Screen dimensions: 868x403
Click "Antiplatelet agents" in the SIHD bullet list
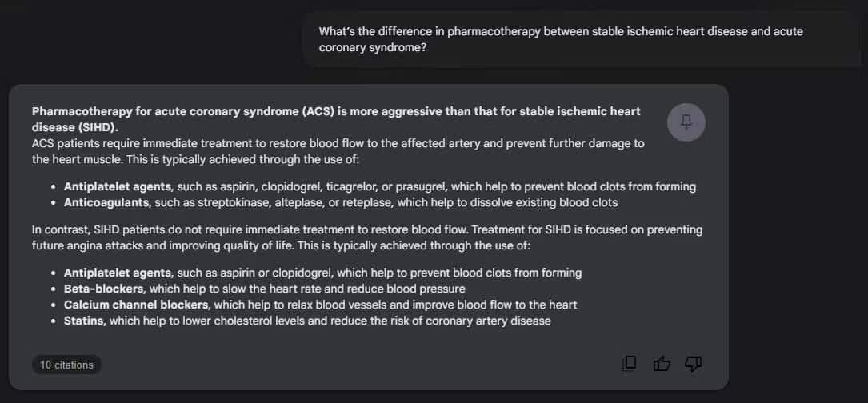[x=117, y=273]
